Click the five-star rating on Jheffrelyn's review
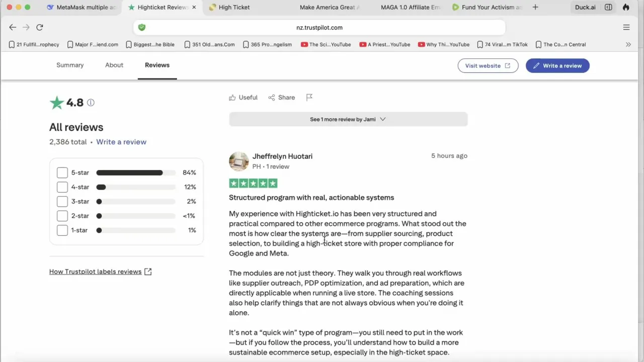644x362 pixels. click(x=253, y=184)
